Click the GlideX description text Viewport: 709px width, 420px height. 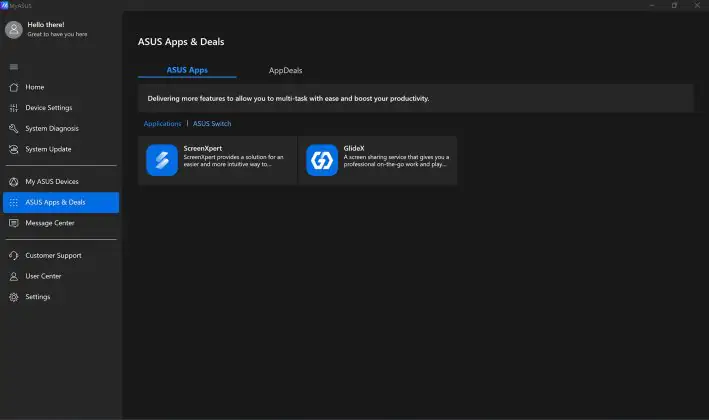(396, 160)
